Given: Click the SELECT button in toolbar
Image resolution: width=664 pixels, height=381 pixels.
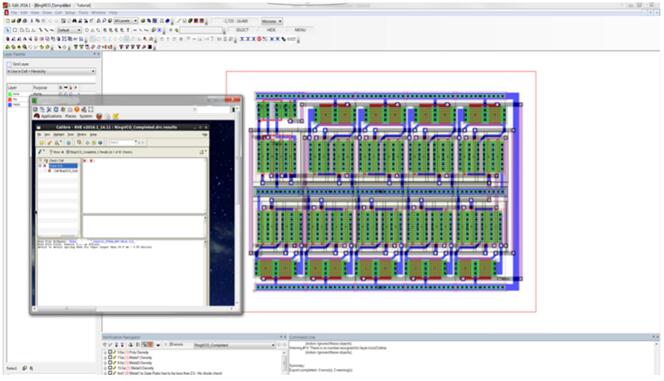Looking at the screenshot, I should (x=242, y=30).
